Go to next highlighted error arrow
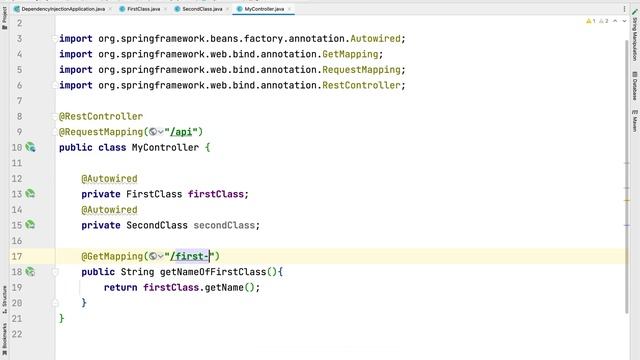 click(x=624, y=21)
